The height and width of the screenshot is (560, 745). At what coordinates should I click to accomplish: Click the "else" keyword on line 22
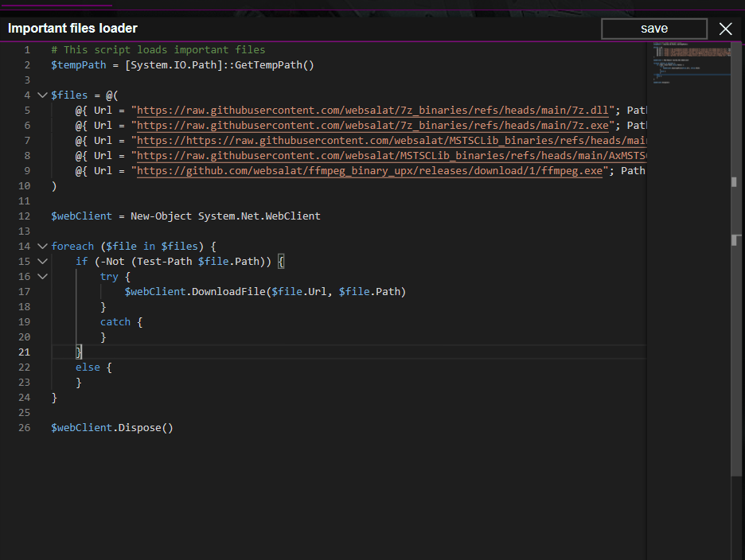point(88,367)
